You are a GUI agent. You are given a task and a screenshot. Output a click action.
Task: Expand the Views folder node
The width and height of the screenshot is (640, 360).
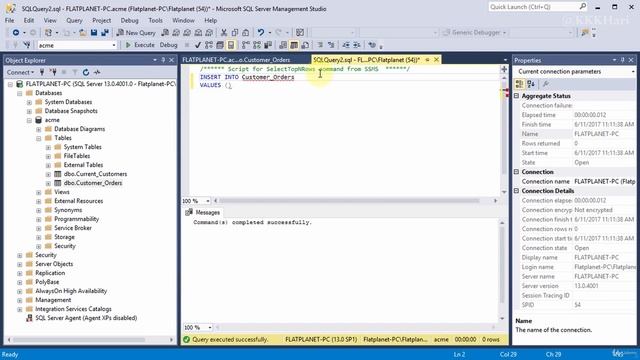(x=39, y=192)
